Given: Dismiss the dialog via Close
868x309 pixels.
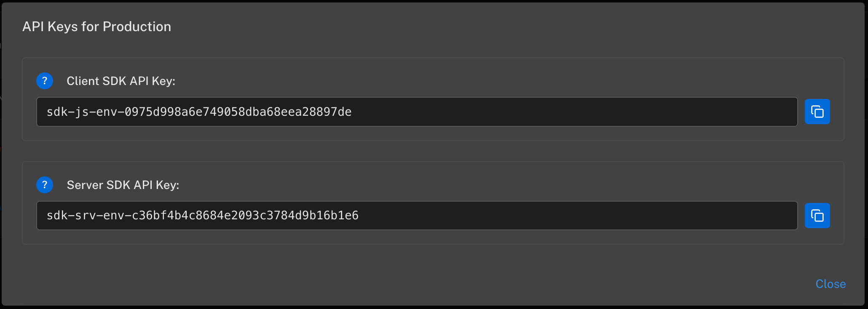Looking at the screenshot, I should pos(830,284).
